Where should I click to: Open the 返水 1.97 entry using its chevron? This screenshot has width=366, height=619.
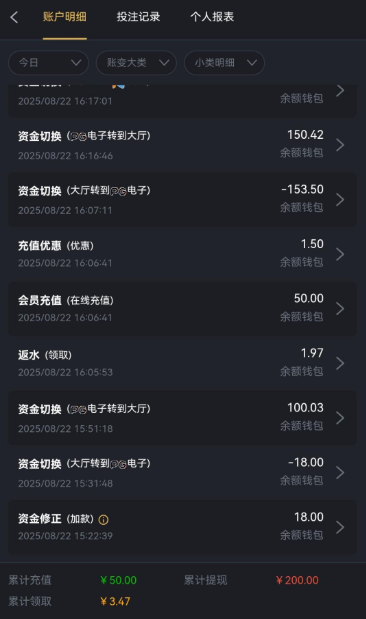tap(340, 363)
